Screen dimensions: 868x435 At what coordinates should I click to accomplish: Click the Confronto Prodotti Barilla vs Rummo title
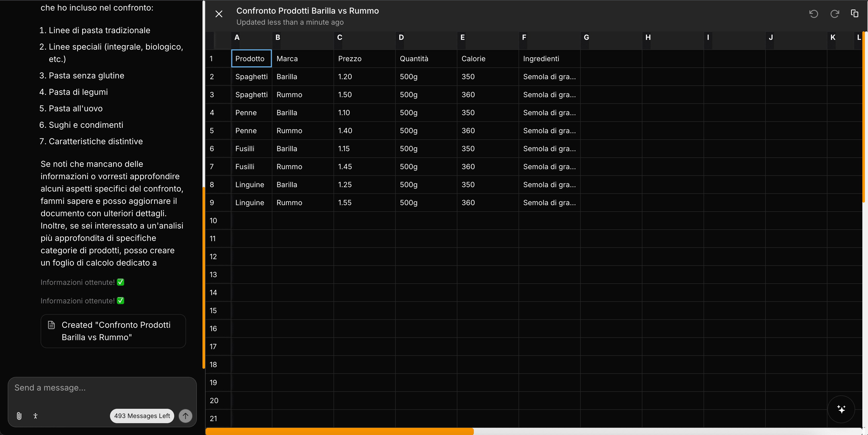click(307, 11)
